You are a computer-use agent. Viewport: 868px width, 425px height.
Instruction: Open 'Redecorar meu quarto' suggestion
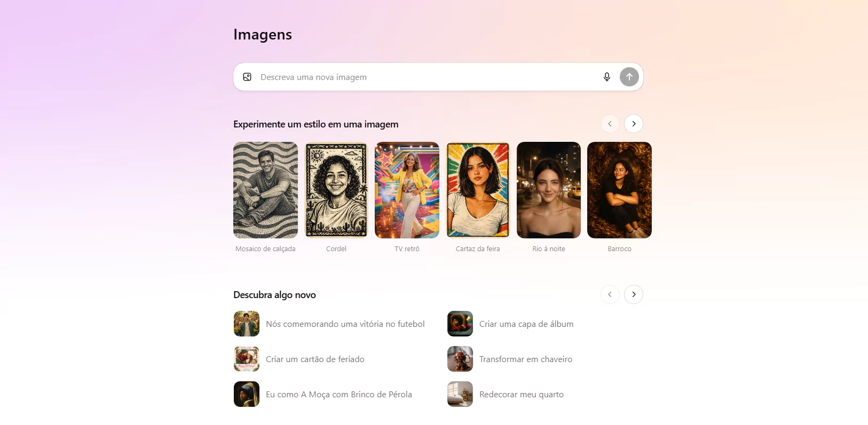pos(506,394)
